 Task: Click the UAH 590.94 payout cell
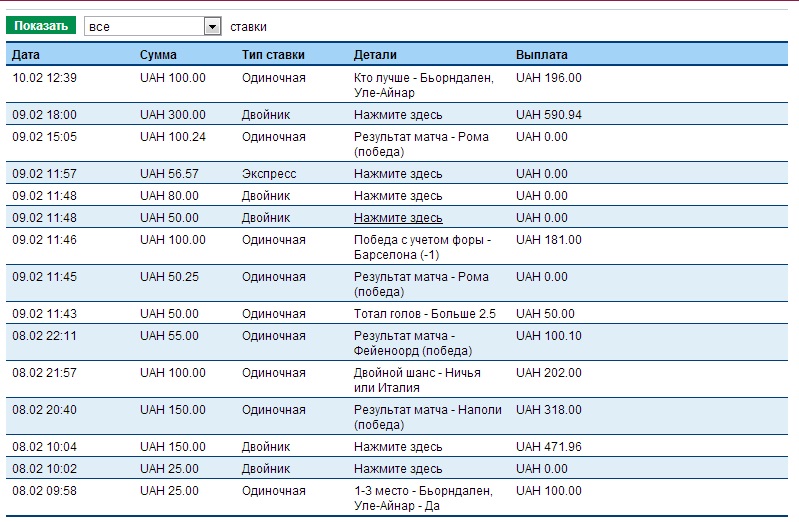click(x=548, y=115)
